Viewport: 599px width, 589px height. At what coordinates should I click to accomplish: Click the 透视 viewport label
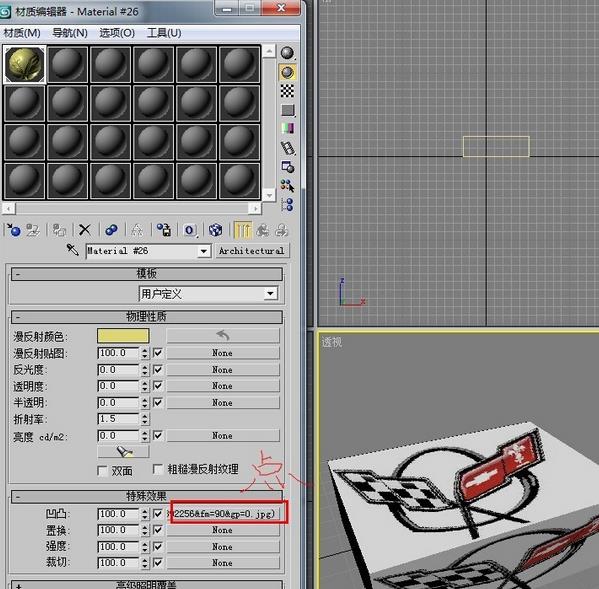click(331, 341)
